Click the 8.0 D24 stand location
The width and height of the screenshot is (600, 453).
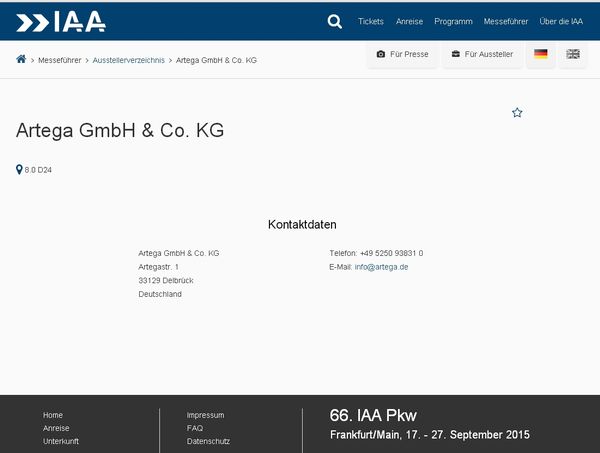38,170
